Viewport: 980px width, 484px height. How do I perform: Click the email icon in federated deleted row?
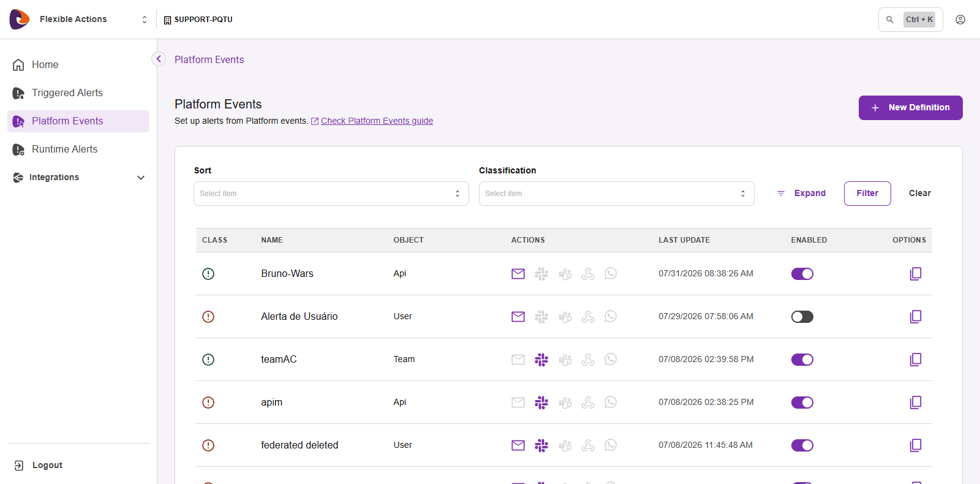[x=518, y=445]
